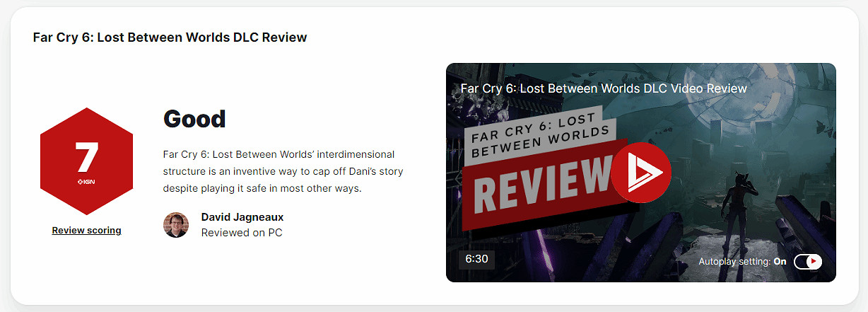Play the Far Cry 6 video review

[x=642, y=173]
